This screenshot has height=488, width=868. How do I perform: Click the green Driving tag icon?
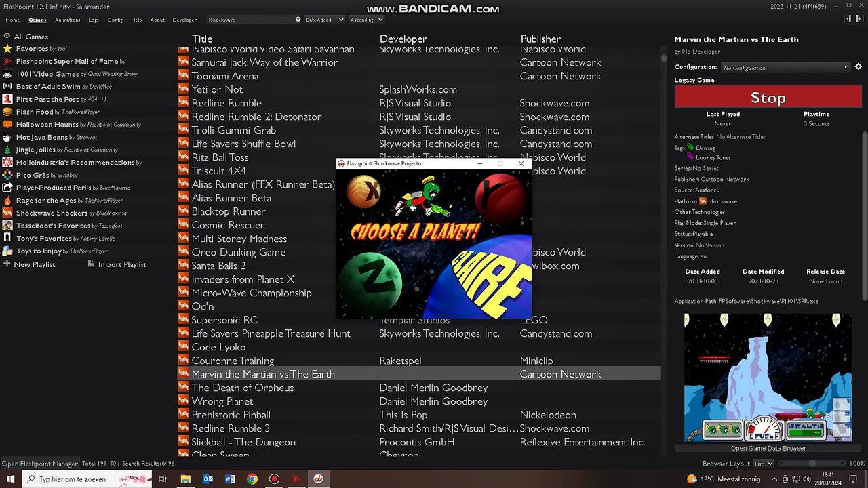pos(691,147)
